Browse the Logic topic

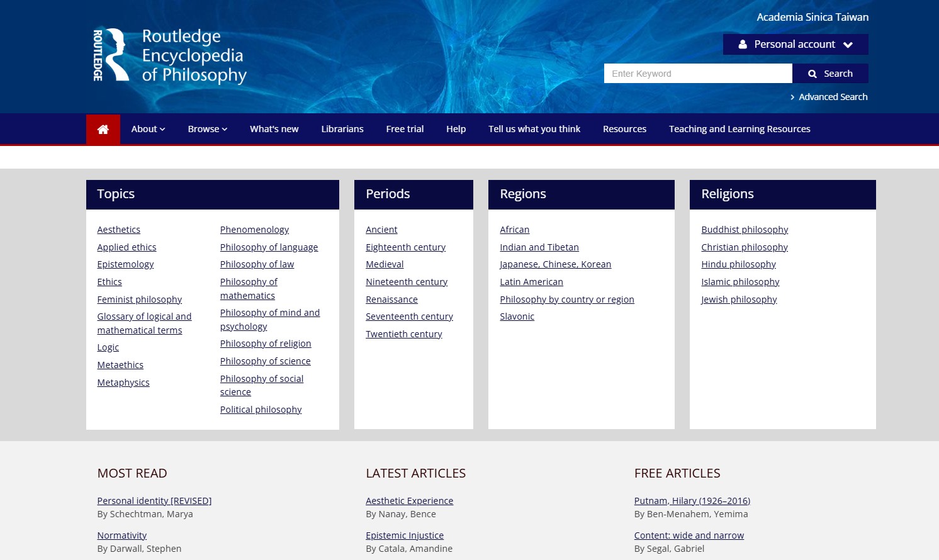coord(108,347)
